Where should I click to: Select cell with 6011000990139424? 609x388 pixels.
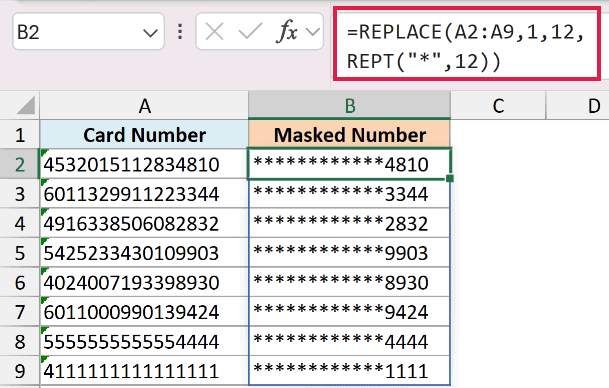tap(144, 312)
